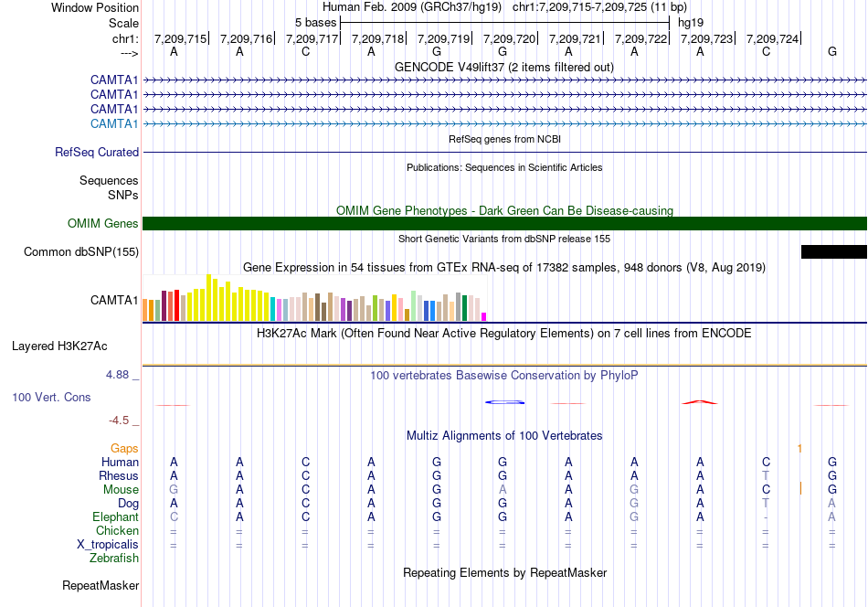Select the light blue CAMTA1 transcript label
The width and height of the screenshot is (868, 607).
pos(114,123)
